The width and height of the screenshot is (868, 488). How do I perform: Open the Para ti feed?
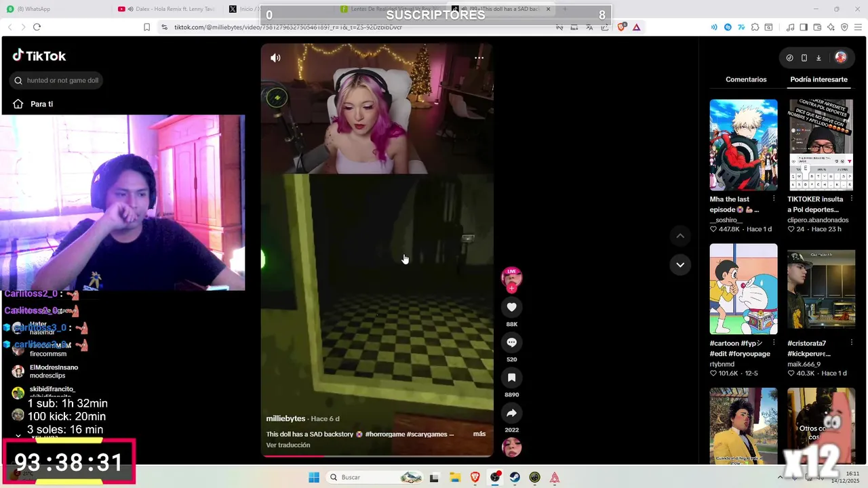34,104
